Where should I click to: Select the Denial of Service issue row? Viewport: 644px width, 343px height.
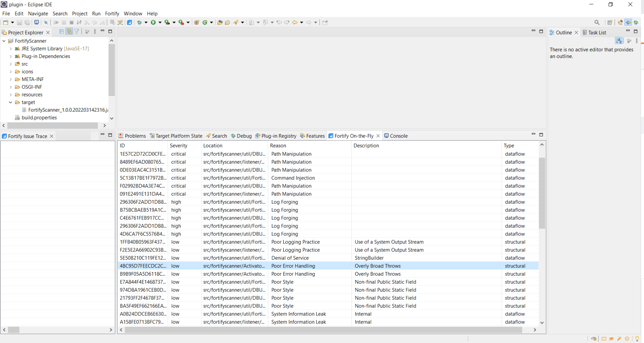328,258
